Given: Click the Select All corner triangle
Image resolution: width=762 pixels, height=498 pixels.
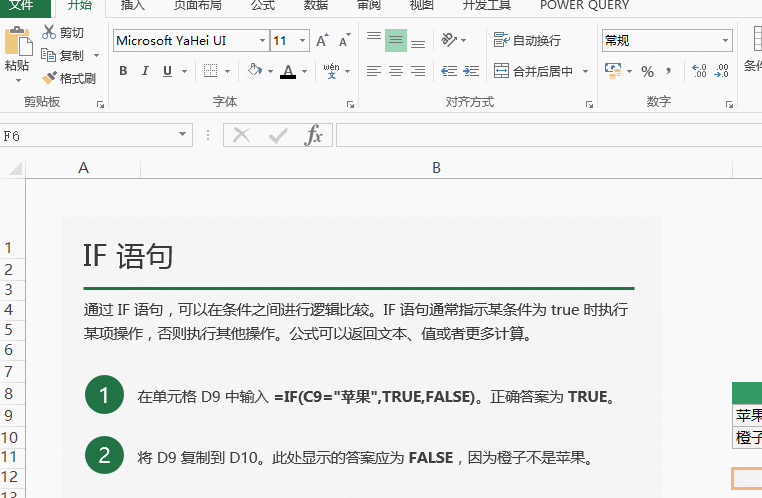Looking at the screenshot, I should (16, 169).
